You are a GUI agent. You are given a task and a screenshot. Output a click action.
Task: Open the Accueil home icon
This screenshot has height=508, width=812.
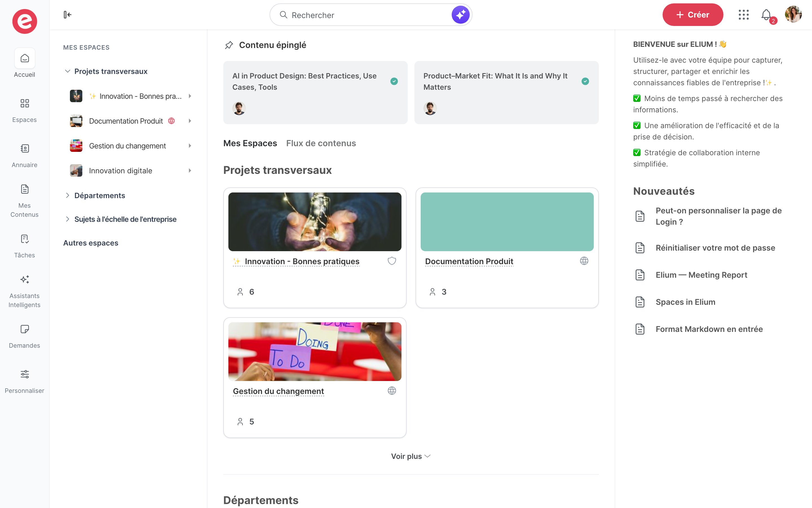coord(25,58)
